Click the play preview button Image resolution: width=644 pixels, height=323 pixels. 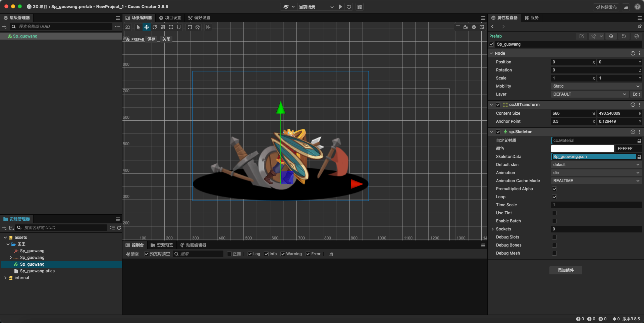[340, 7]
